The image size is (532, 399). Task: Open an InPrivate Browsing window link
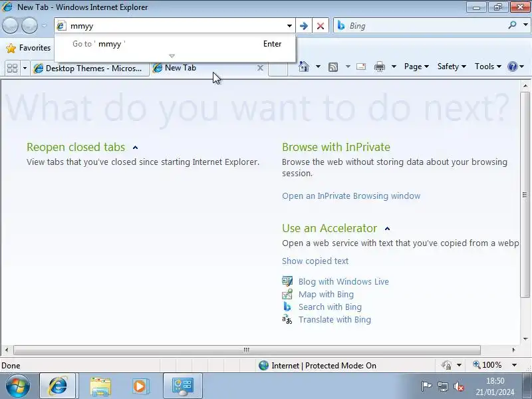[351, 196]
